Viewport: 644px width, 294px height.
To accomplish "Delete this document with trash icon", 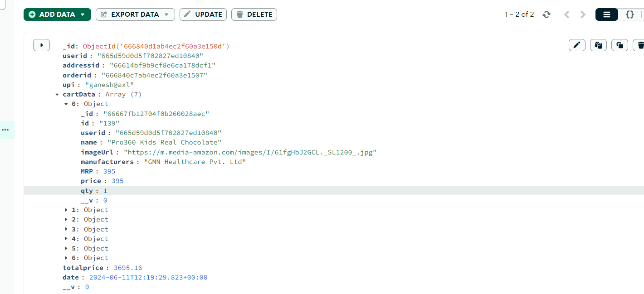I will 640,45.
